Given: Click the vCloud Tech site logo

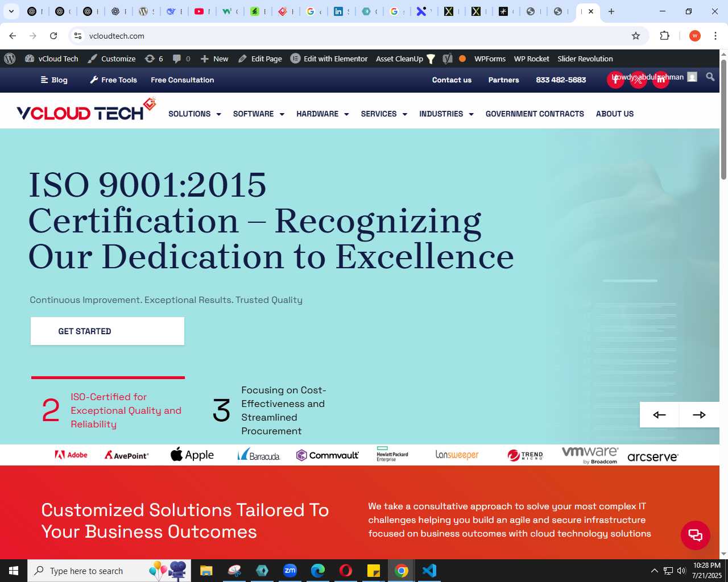Looking at the screenshot, I should [x=86, y=110].
